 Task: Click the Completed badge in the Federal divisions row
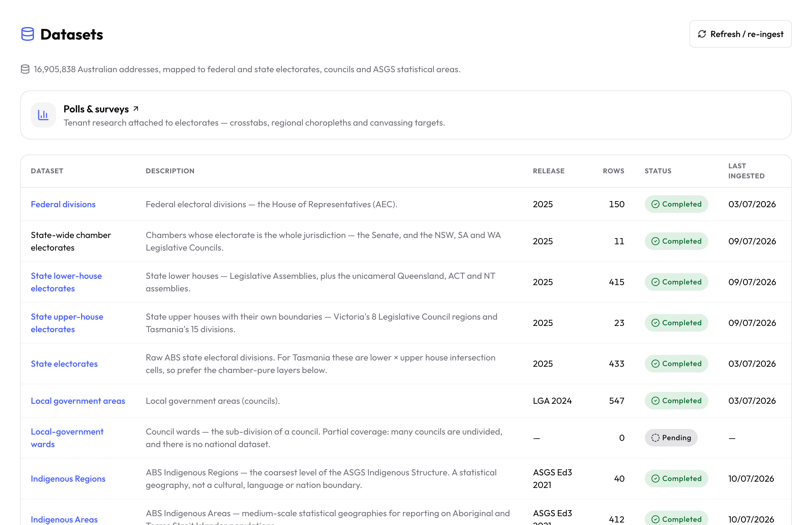[x=676, y=204]
